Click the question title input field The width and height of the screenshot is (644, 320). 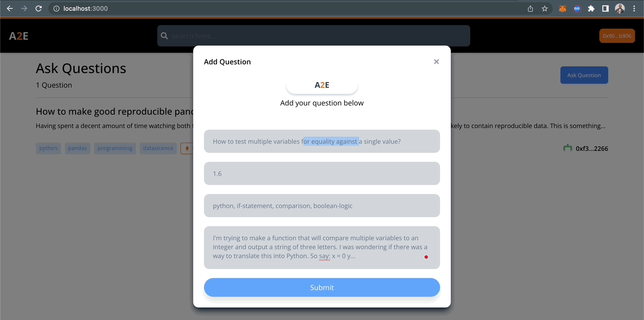click(x=322, y=141)
